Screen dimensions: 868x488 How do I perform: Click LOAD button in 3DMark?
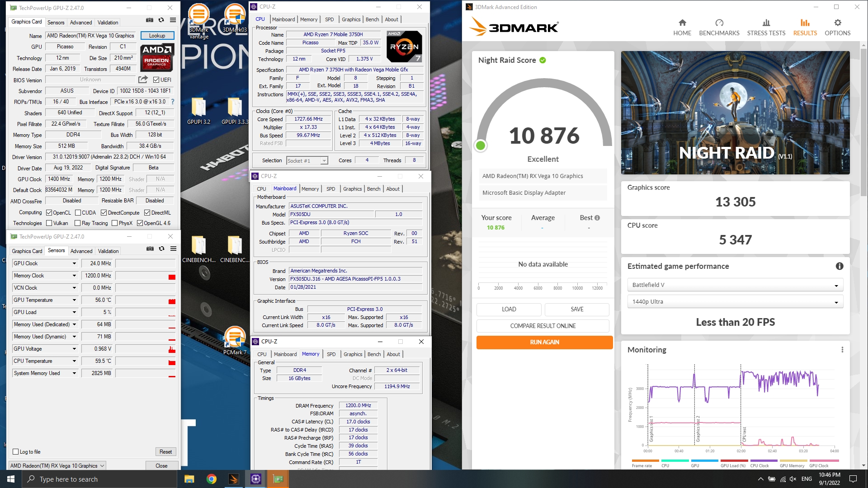[509, 310]
